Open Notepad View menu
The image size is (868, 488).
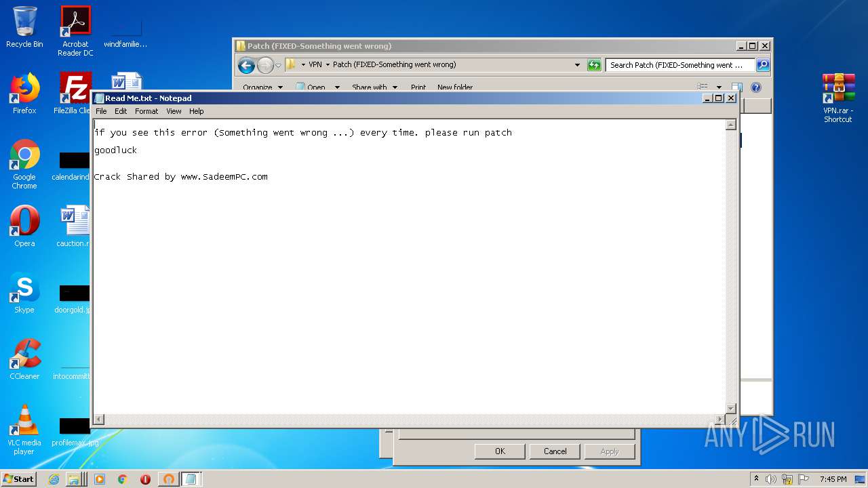click(174, 111)
